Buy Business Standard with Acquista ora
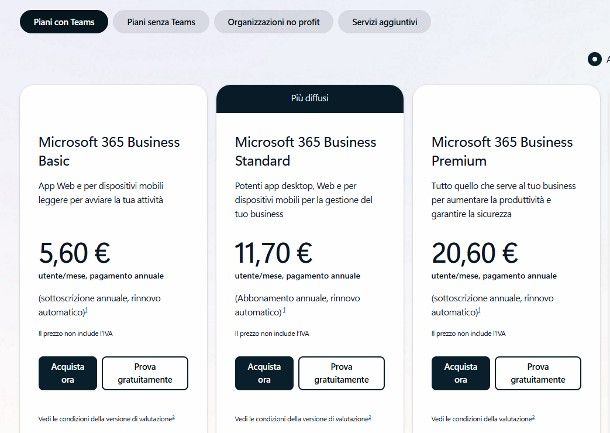The image size is (610, 433). click(264, 373)
